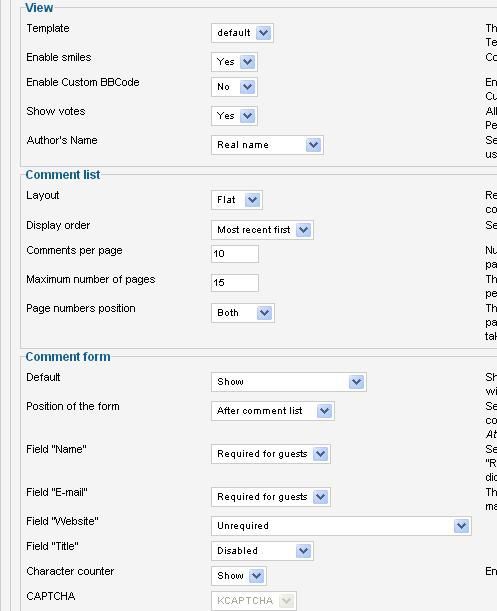Open the Template dropdown
Image resolution: width=497 pixels, height=611 pixels.
242,33
